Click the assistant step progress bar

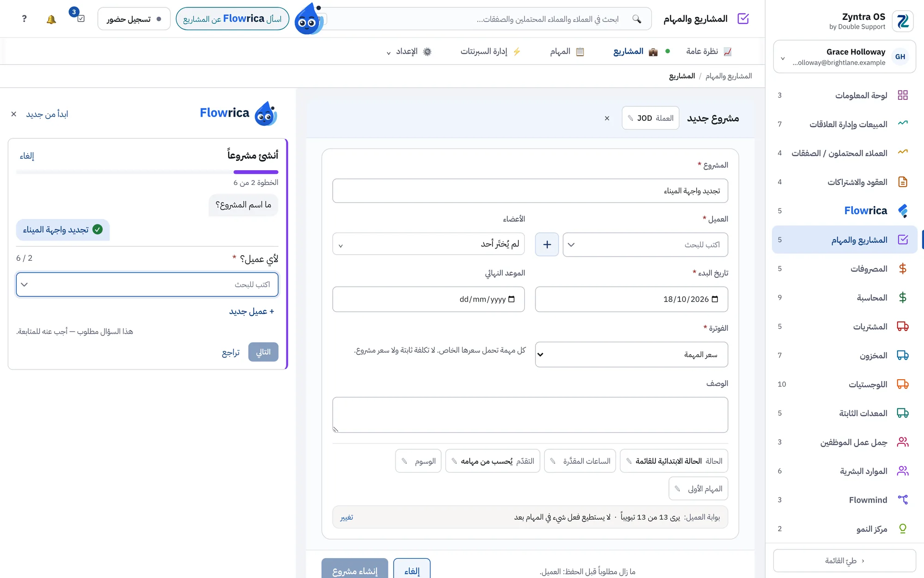coord(147,172)
